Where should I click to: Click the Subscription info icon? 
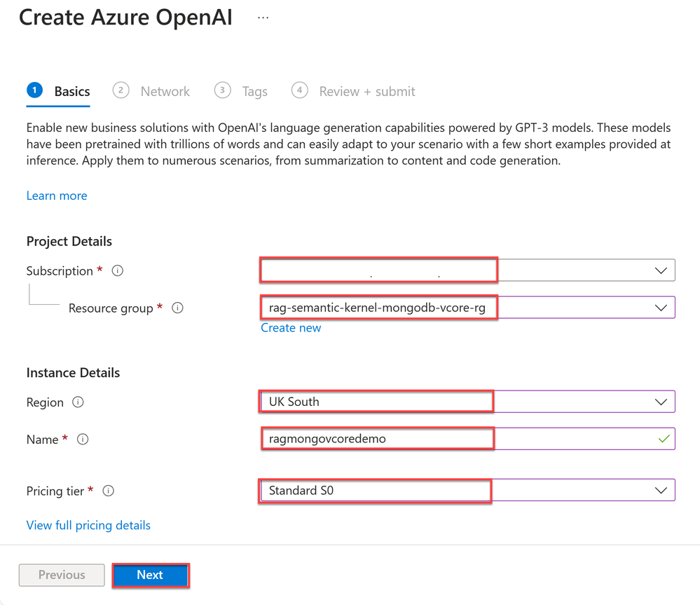[118, 271]
